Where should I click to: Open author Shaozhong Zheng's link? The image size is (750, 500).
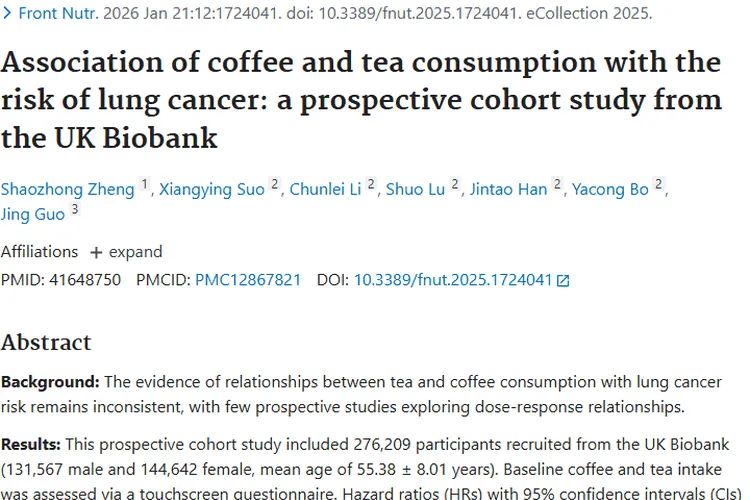point(66,189)
